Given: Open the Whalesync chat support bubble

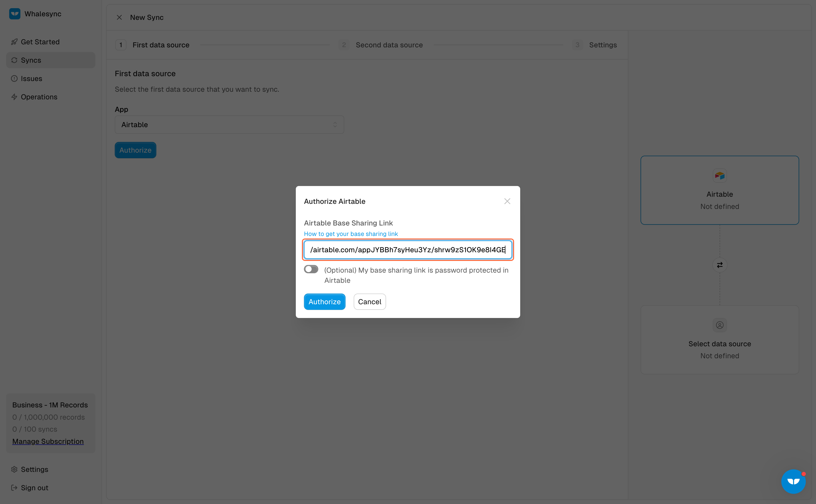Looking at the screenshot, I should pyautogui.click(x=793, y=481).
